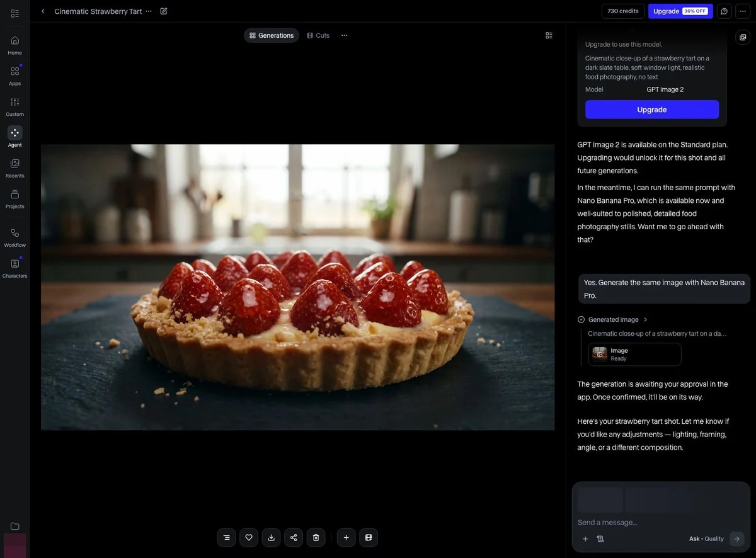Screen dimensions: 756x558
Task: Click the Upgrade 36% OFF button
Action: [680, 11]
